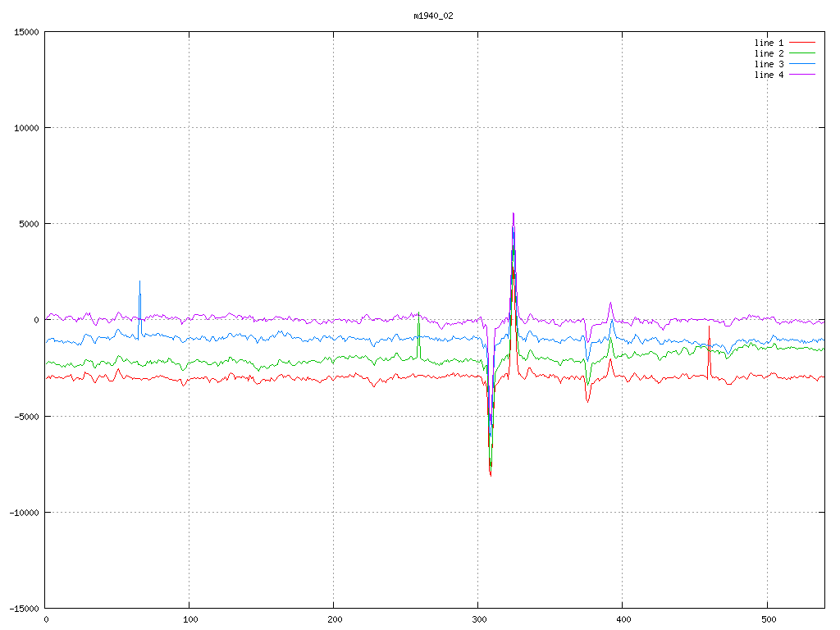
Task: Click the 100 x-axis tick label
Action: click(x=189, y=619)
